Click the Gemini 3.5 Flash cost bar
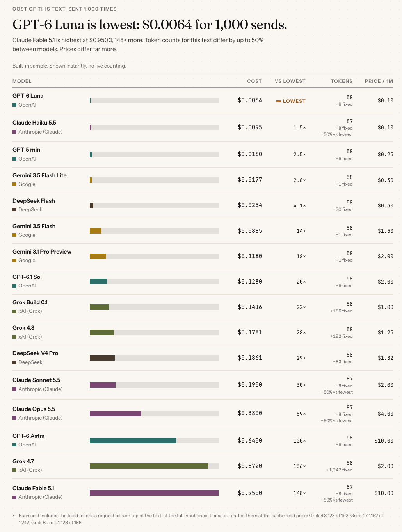Image resolution: width=402 pixels, height=532 pixels. (96, 231)
